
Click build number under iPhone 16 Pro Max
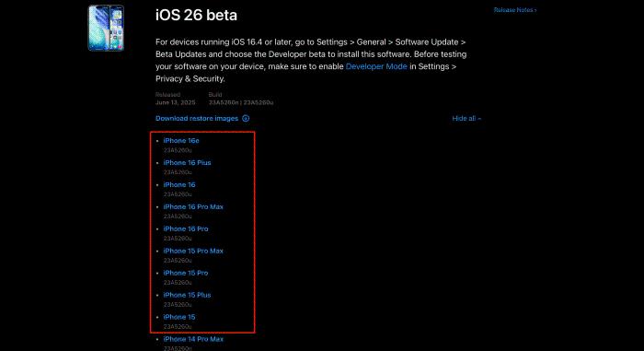pyautogui.click(x=178, y=216)
